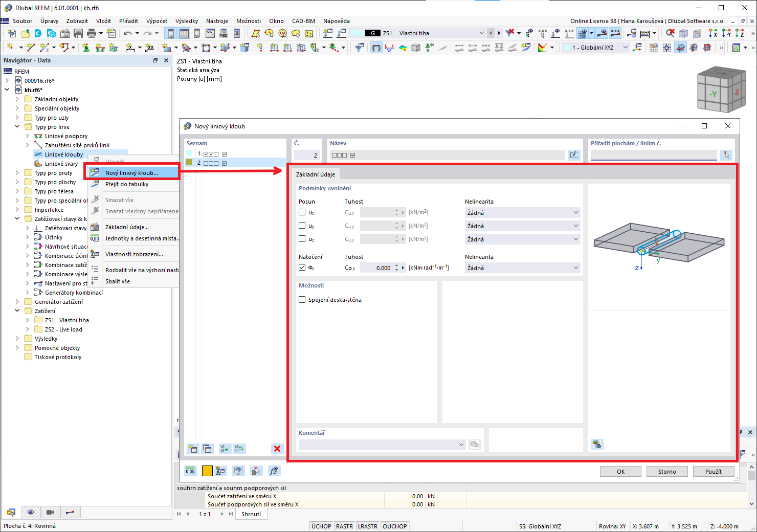Enable the uy translation release checkbox
This screenshot has width=757, height=532.
coord(302,226)
